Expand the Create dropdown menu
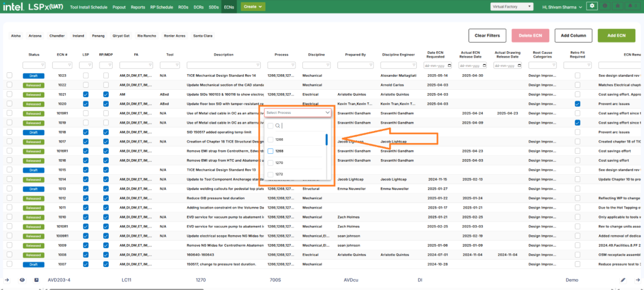The image size is (644, 290). click(x=253, y=7)
